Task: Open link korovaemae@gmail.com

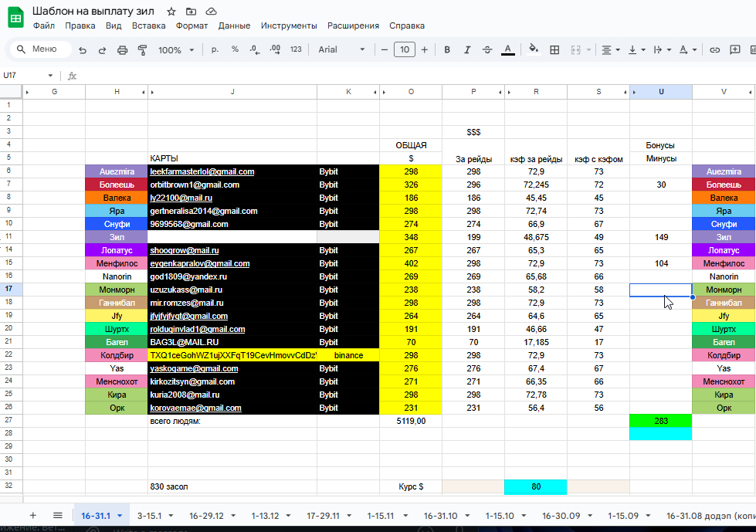Action: click(x=195, y=408)
